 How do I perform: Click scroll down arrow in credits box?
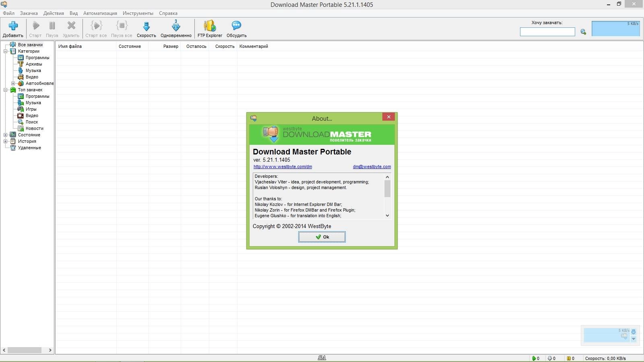pyautogui.click(x=387, y=216)
